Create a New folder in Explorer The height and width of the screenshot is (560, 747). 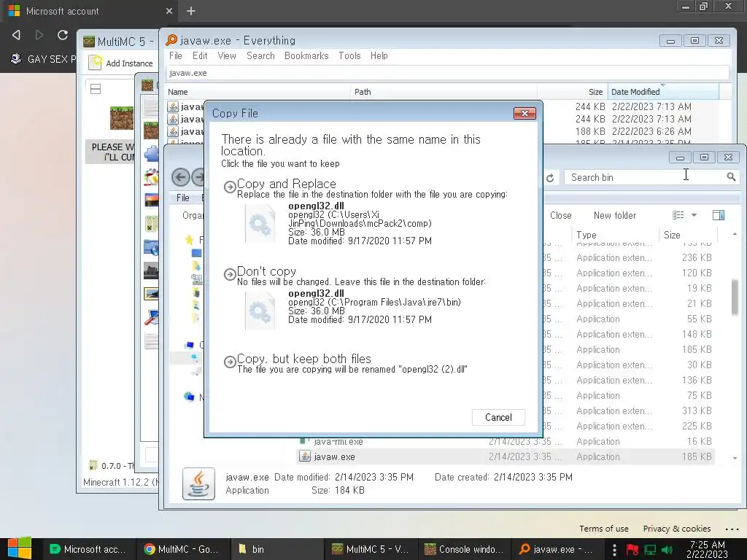pyautogui.click(x=614, y=215)
